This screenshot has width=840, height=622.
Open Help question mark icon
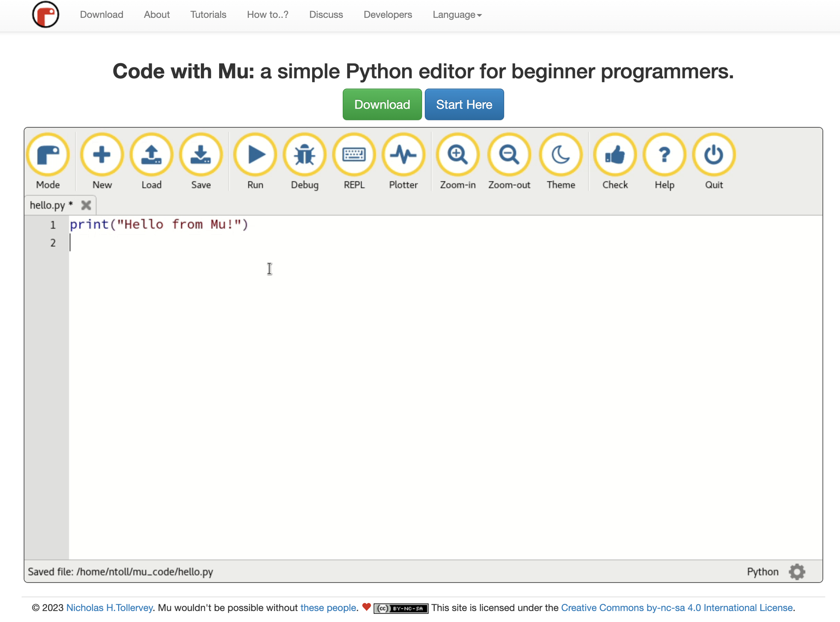tap(664, 155)
